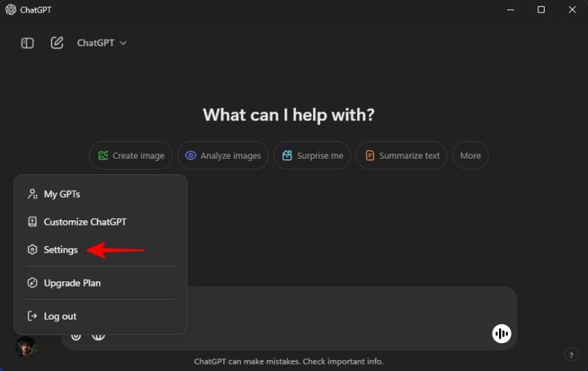Viewport: 588px width, 371px height.
Task: Choose the Analyze images suggestion
Action: [223, 156]
